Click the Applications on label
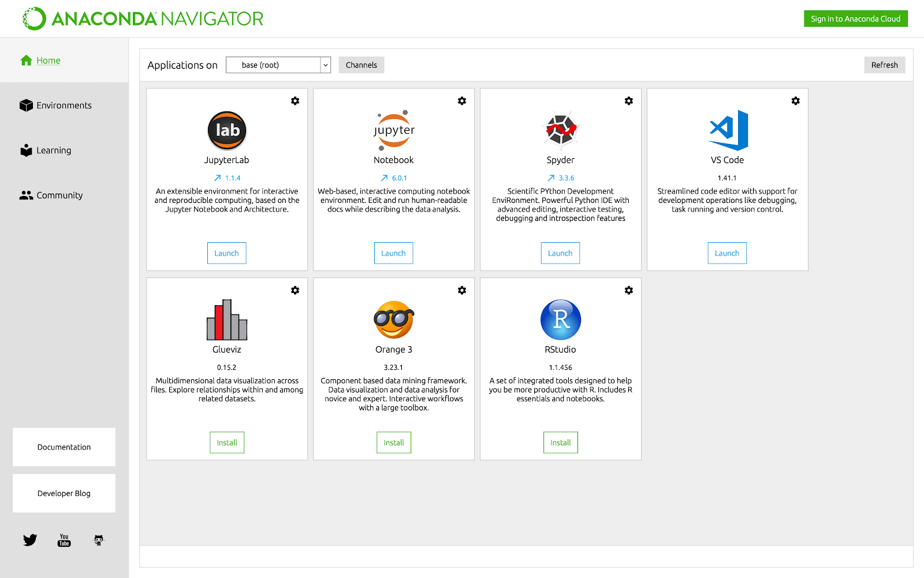 click(x=182, y=65)
